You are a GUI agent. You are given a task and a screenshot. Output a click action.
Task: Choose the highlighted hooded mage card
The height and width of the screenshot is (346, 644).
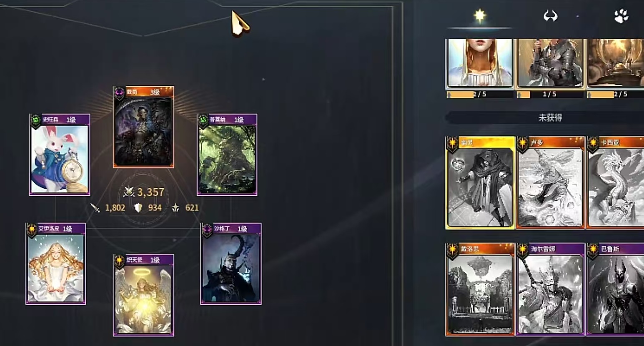point(480,183)
